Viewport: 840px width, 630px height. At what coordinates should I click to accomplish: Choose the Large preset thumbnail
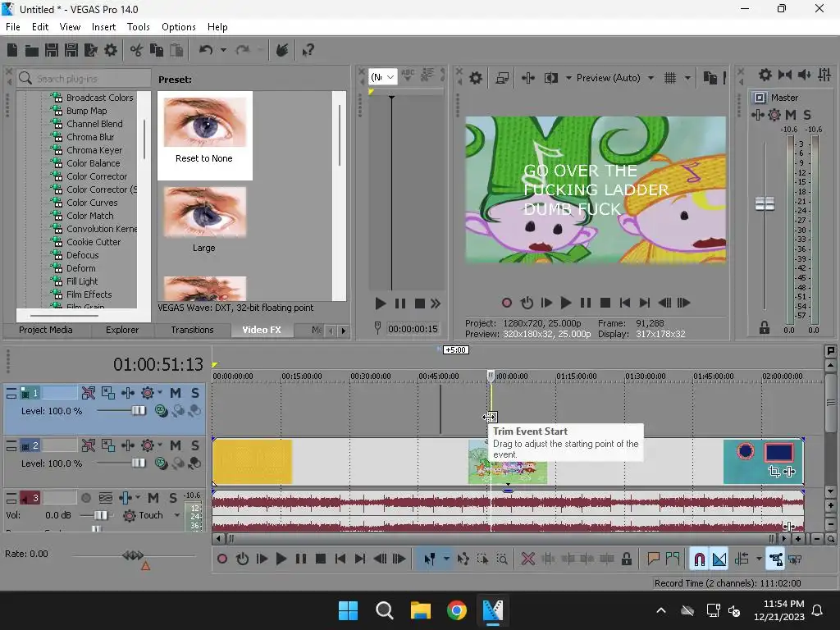coord(204,212)
